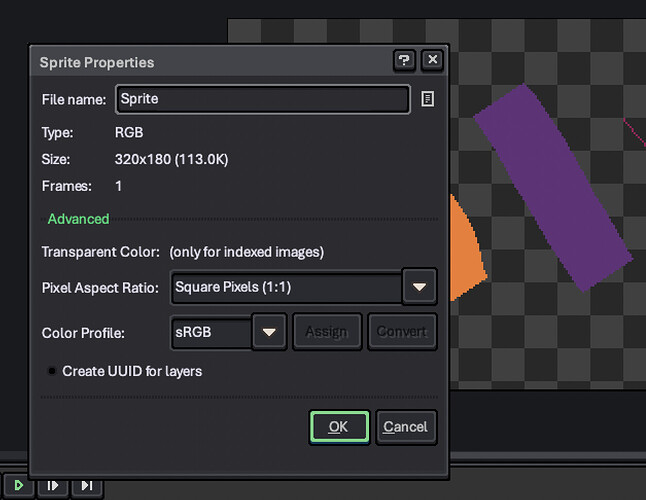The image size is (646, 500).
Task: Open the Sprite Properties help button
Action: (404, 61)
